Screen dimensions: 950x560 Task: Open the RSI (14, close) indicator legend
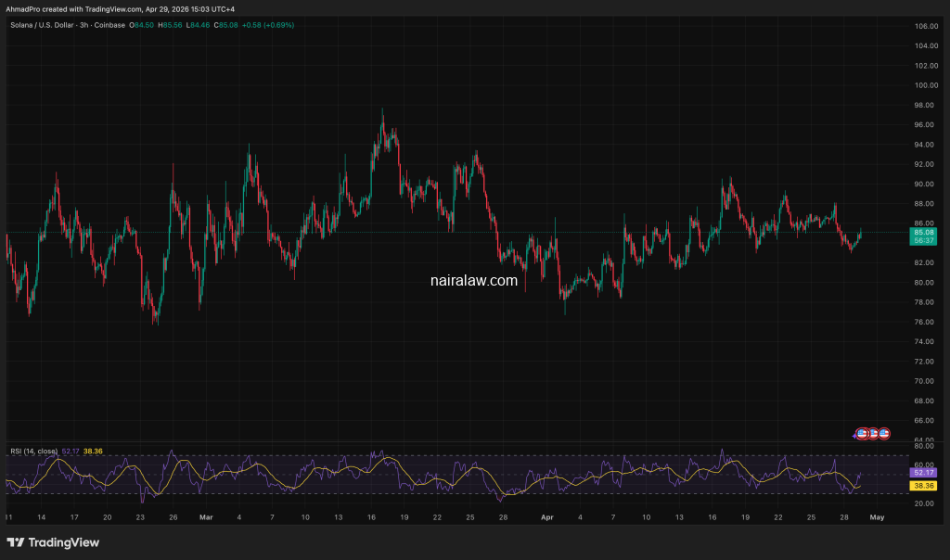tap(33, 451)
